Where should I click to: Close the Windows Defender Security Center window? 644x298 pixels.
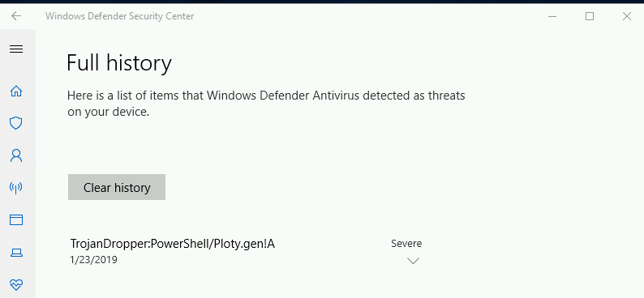627,16
